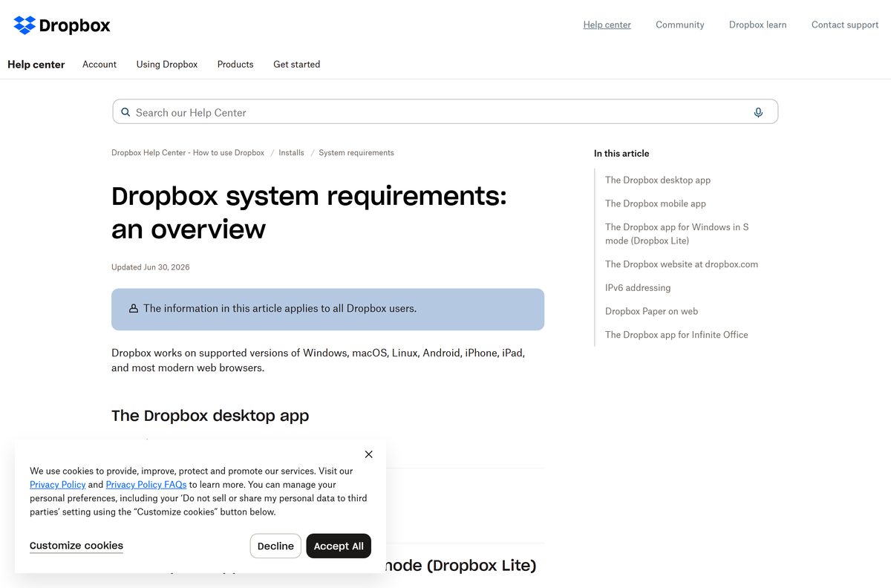Jump to Dropbox website at dropbox.com section
This screenshot has height=588, width=891.
tap(682, 264)
